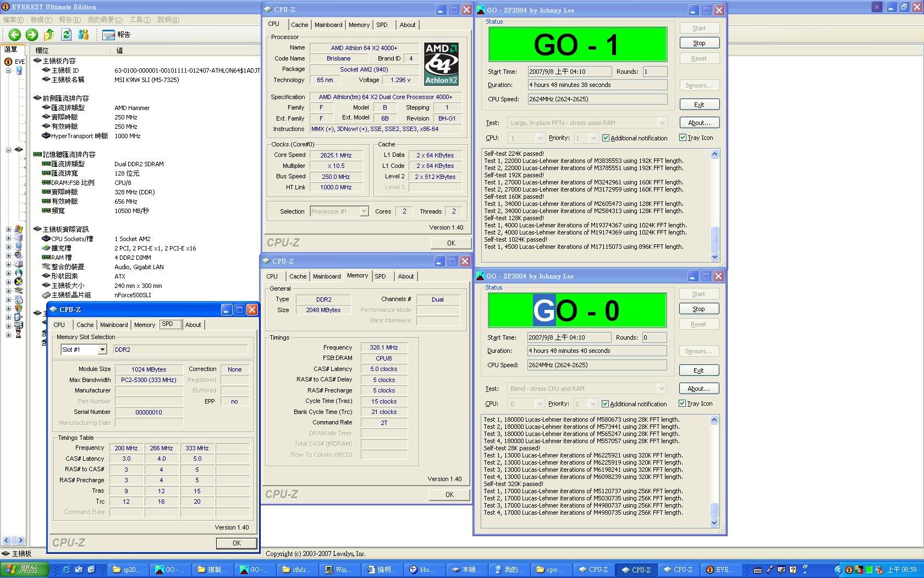Toggle Additional notification in GO - 1 window
924x578 pixels.
coord(606,138)
